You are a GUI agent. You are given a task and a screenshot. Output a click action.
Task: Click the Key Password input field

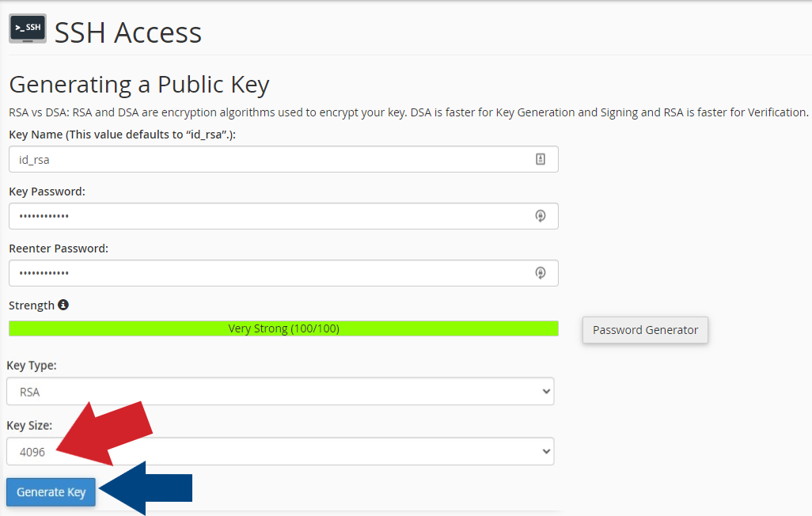[x=237, y=215]
